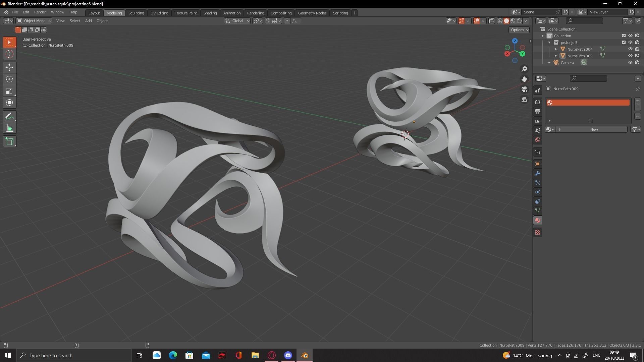Viewport: 644px width, 362px height.
Task: Select the Move tool in the toolbar
Action: (9, 67)
